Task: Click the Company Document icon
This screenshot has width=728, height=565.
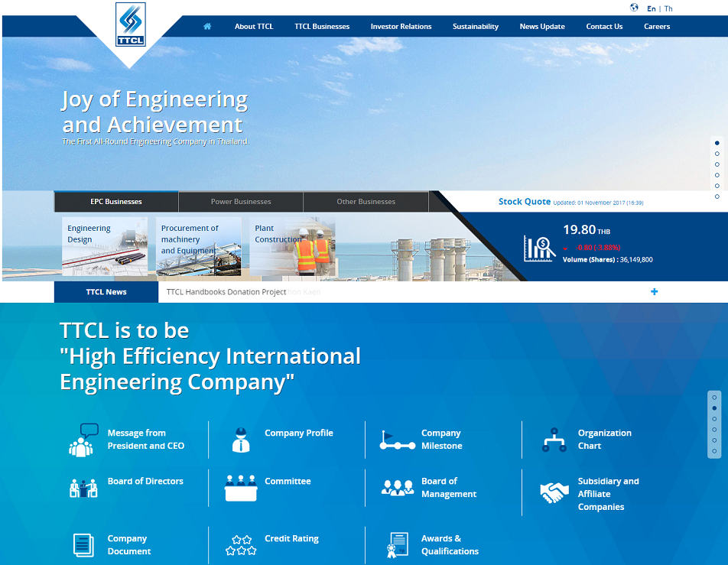Action: (x=83, y=544)
